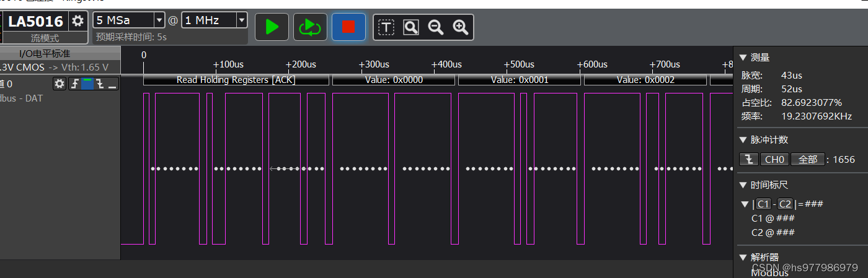Select the C1 cursor marker label
This screenshot has width=868, height=278.
(x=763, y=204)
